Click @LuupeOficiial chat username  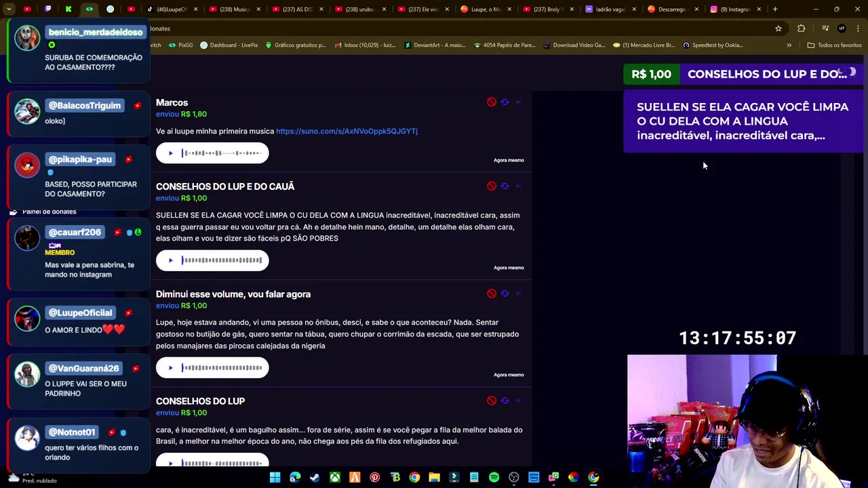pyautogui.click(x=80, y=313)
